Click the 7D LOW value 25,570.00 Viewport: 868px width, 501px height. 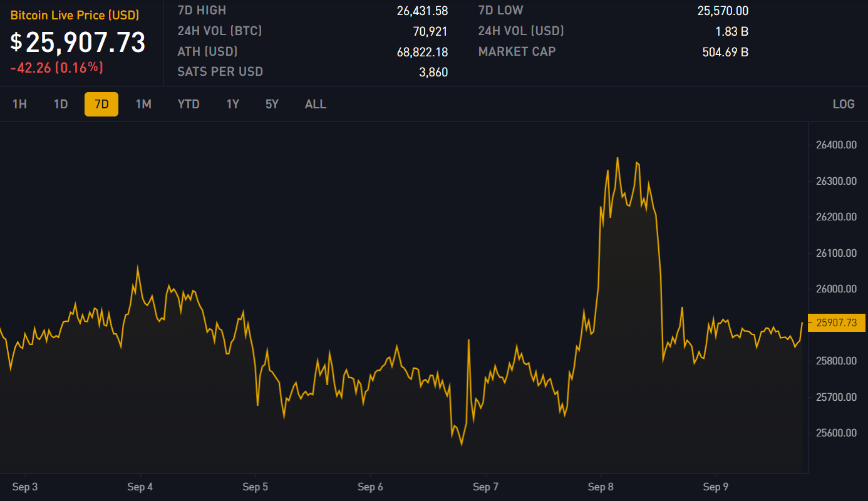(x=723, y=11)
